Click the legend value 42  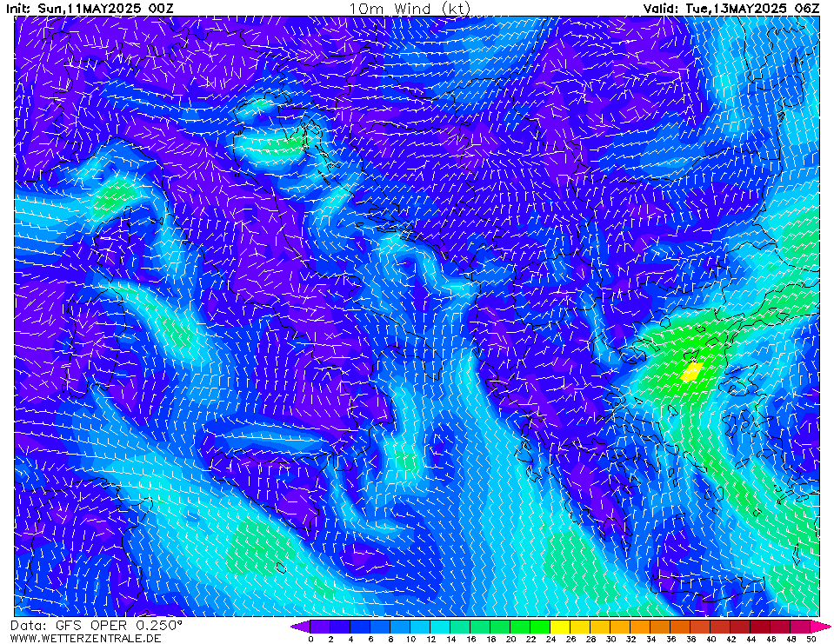[x=731, y=639]
